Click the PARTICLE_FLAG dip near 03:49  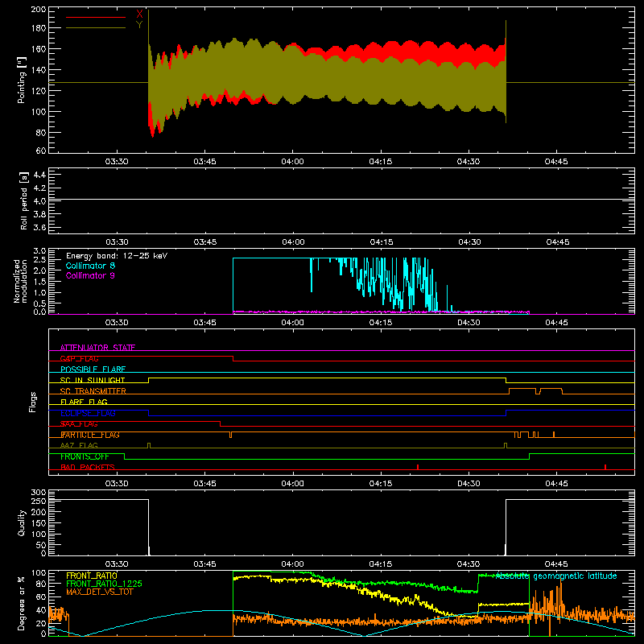pyautogui.click(x=230, y=435)
